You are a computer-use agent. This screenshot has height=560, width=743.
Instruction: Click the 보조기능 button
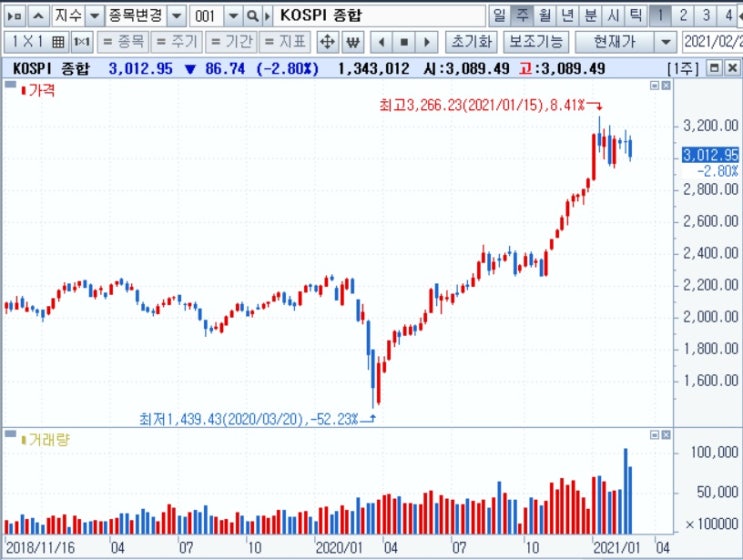pos(536,42)
